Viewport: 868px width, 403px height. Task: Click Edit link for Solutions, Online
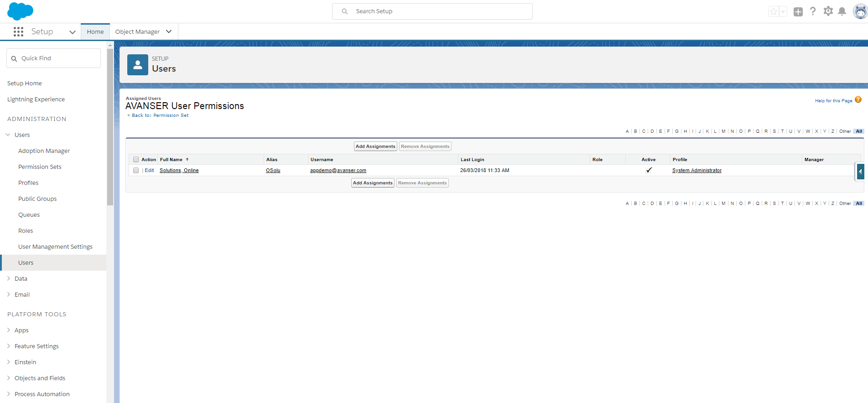pyautogui.click(x=149, y=170)
